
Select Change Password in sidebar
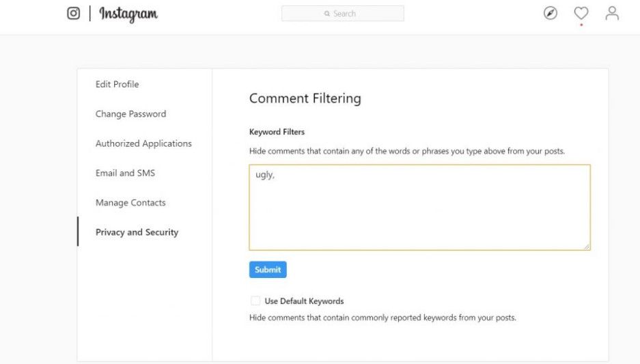coord(130,114)
